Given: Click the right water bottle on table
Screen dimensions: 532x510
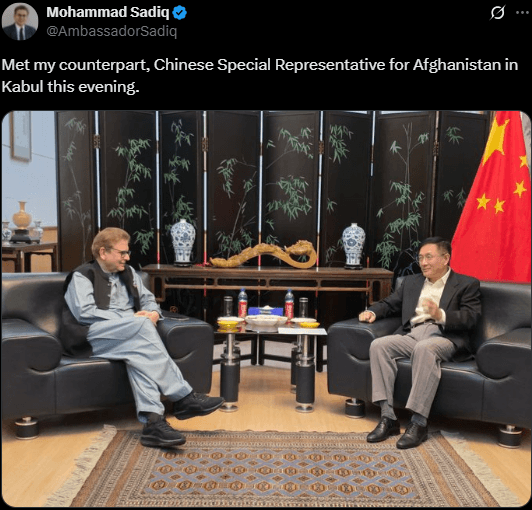Looking at the screenshot, I should (x=289, y=303).
